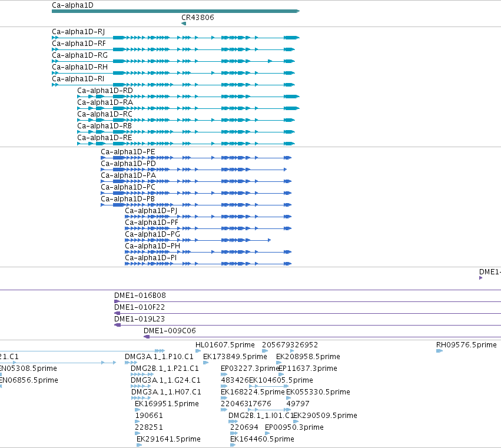
Task: Click EST 483426 label
Action: tap(235, 380)
